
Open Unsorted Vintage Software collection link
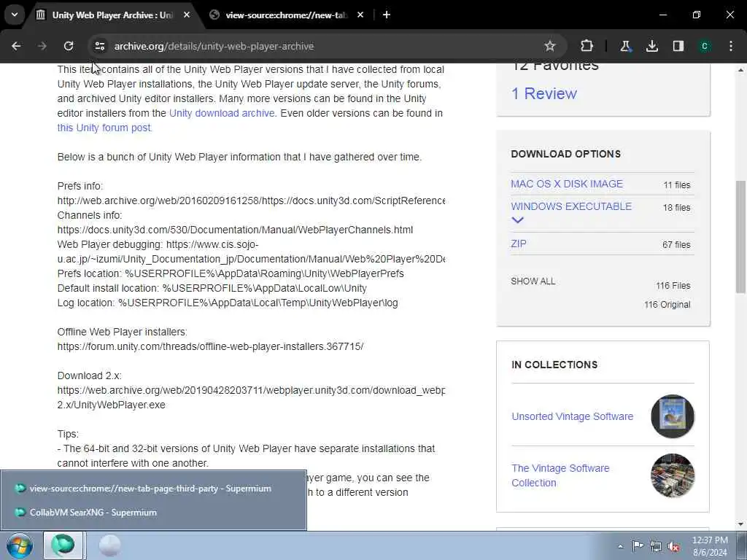pyautogui.click(x=572, y=416)
